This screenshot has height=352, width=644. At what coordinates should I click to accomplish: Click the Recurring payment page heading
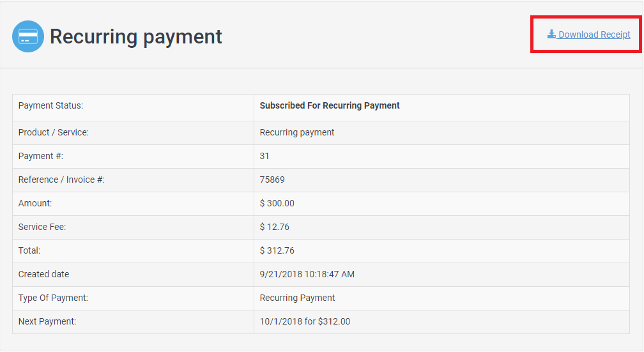(136, 36)
